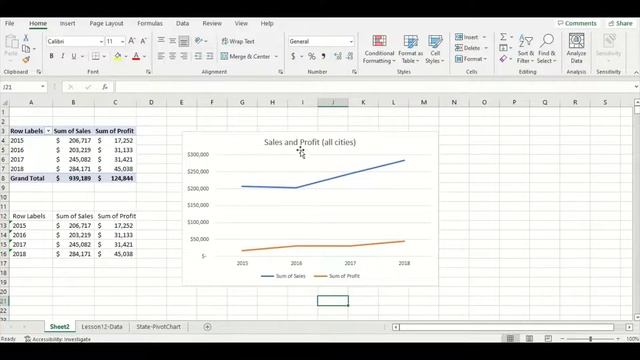
Task: Click the New Sheet plus icon
Action: [207, 327]
